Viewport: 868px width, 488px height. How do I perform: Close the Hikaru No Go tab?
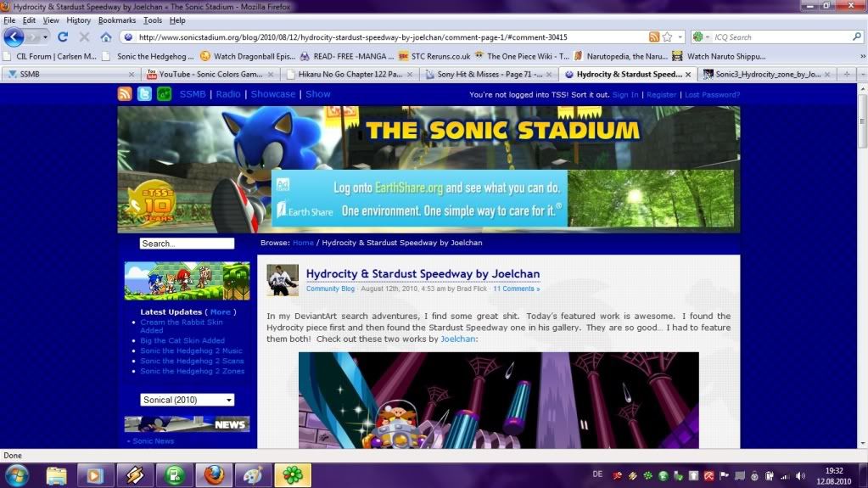pyautogui.click(x=410, y=74)
